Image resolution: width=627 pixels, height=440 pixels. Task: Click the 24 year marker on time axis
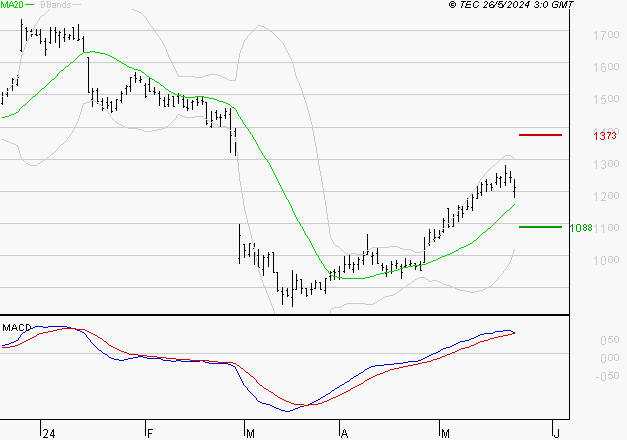pos(49,434)
